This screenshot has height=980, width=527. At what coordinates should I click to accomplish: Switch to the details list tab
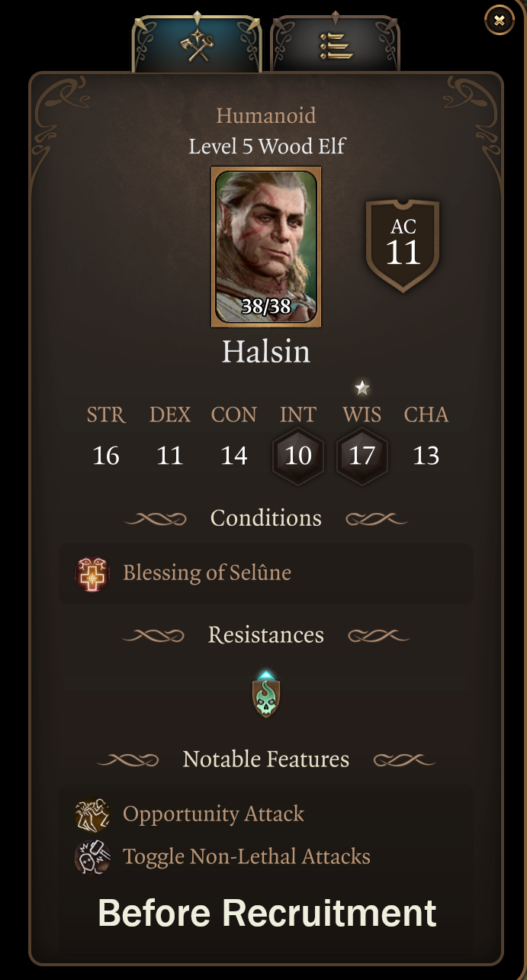335,46
